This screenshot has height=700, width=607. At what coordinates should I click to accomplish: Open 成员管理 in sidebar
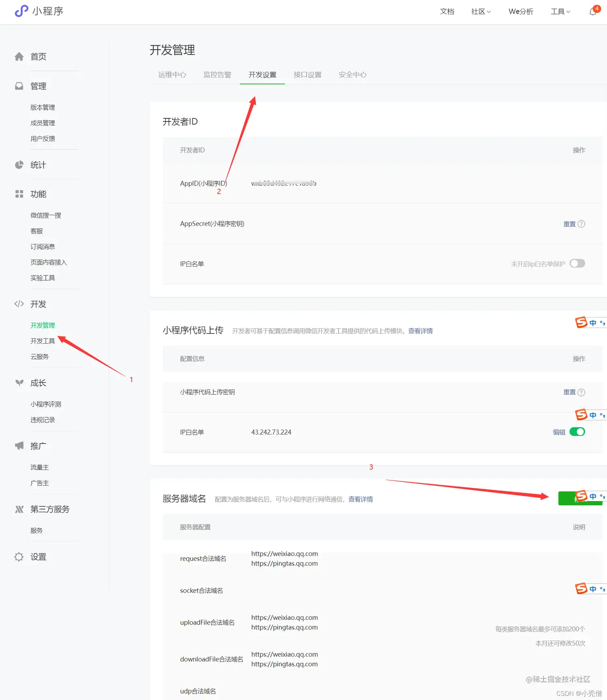click(43, 123)
